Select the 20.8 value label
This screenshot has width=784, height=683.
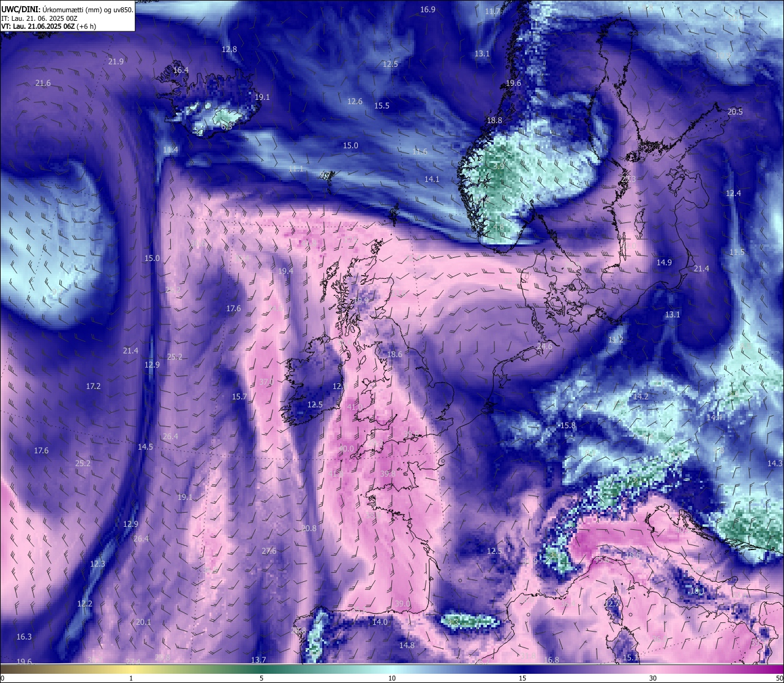pos(309,529)
